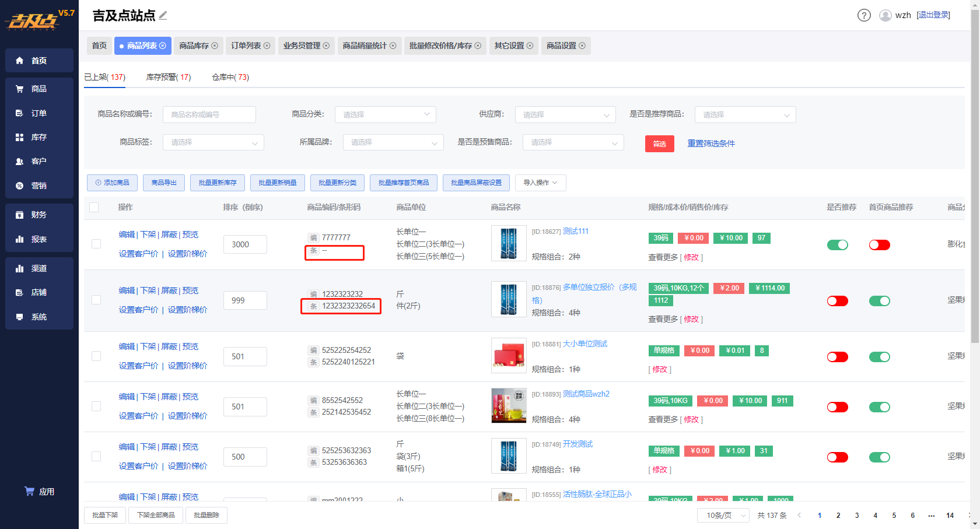
Task: Toggle 是否推荐 switch for 测试111
Action: pyautogui.click(x=838, y=245)
